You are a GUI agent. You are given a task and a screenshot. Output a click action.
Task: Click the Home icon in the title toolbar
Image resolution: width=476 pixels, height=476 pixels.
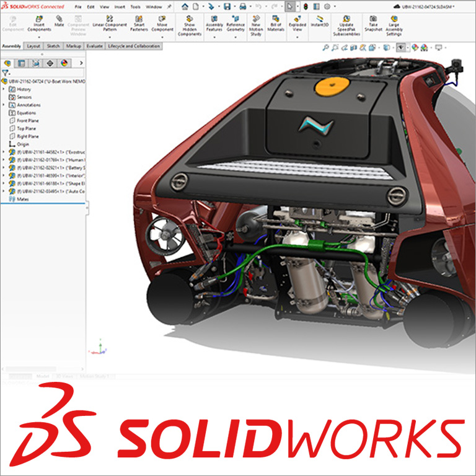point(185,6)
